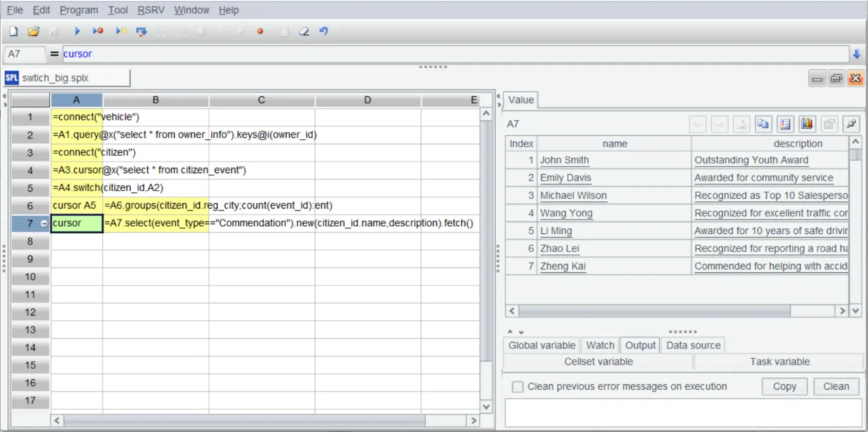Switch to the Watch tab
This screenshot has height=432, width=868.
click(600, 345)
